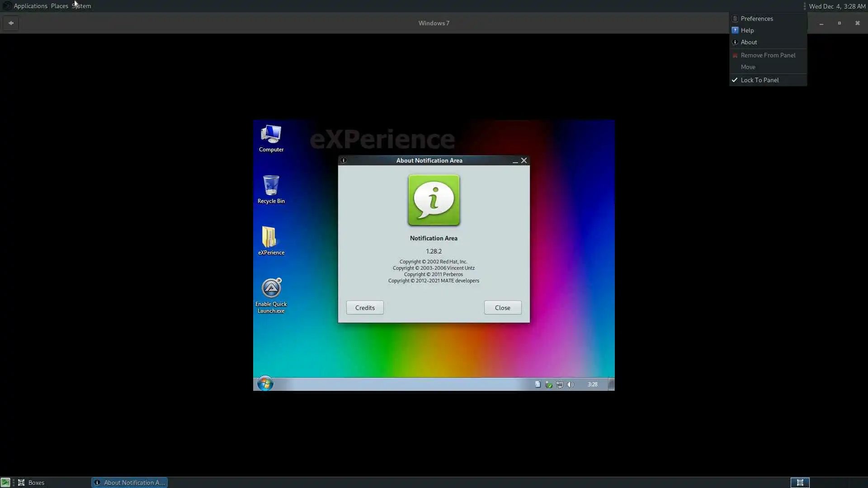Choose Preferences from the context menu
868x488 pixels.
tap(757, 19)
